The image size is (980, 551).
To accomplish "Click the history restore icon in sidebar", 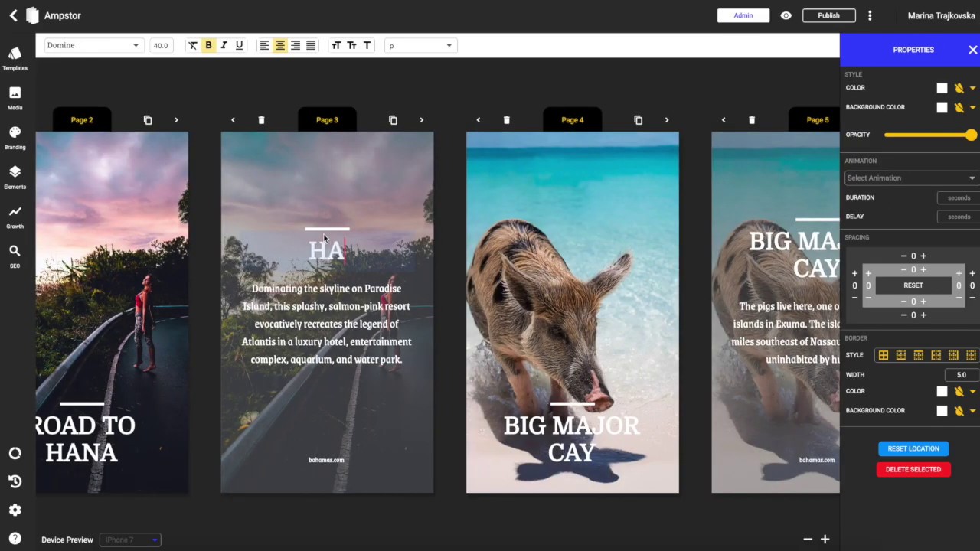I will [x=15, y=481].
